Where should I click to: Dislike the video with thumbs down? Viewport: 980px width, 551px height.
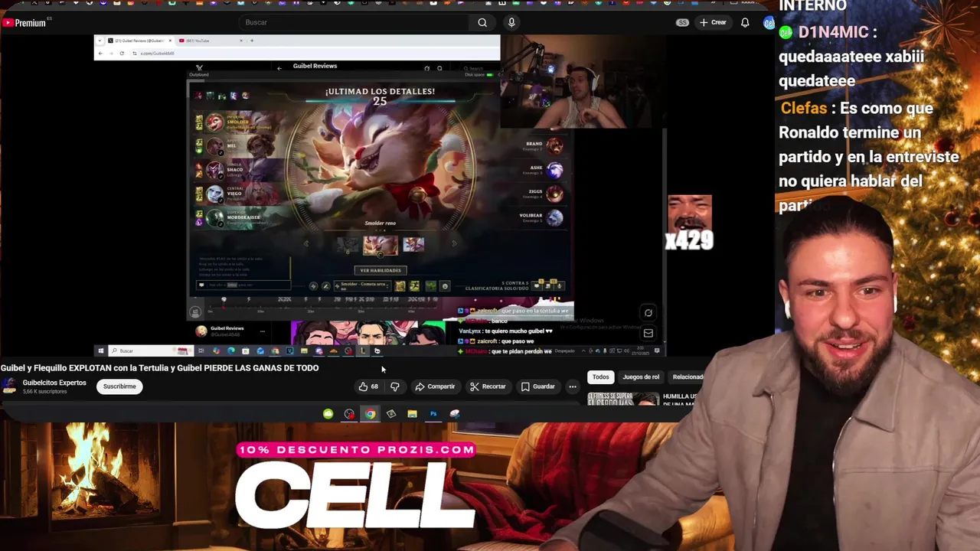click(394, 386)
